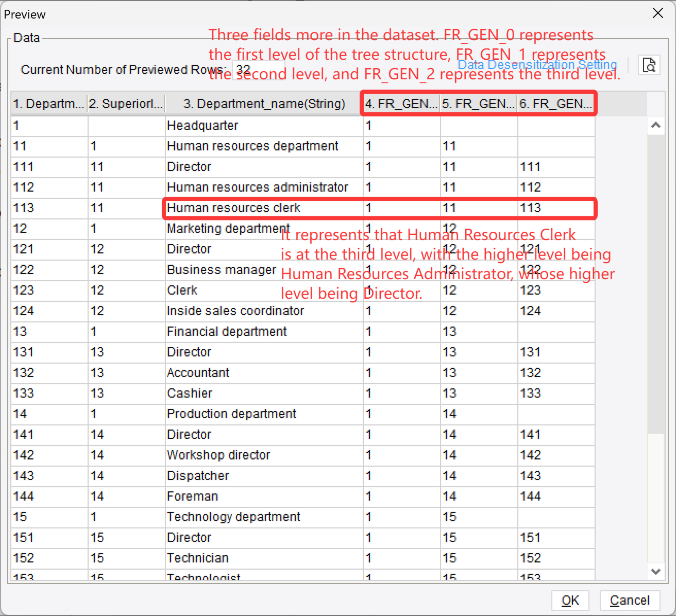Select the 'Marketing department' cell
The image size is (676, 616).
point(264,229)
